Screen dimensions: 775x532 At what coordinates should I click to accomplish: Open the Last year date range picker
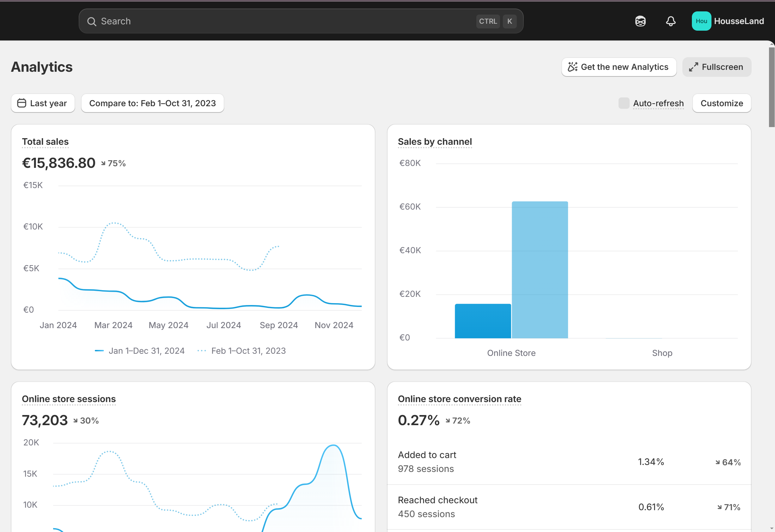click(43, 103)
